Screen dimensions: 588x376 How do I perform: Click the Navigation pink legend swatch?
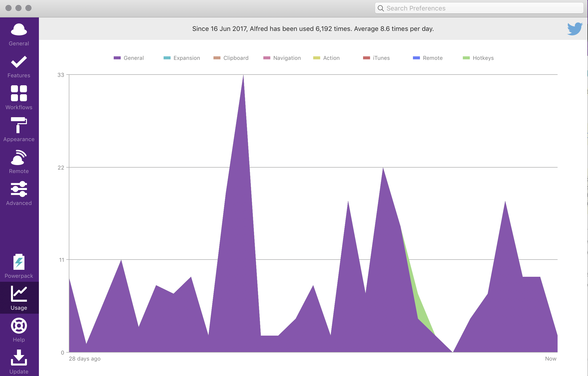[x=267, y=58]
